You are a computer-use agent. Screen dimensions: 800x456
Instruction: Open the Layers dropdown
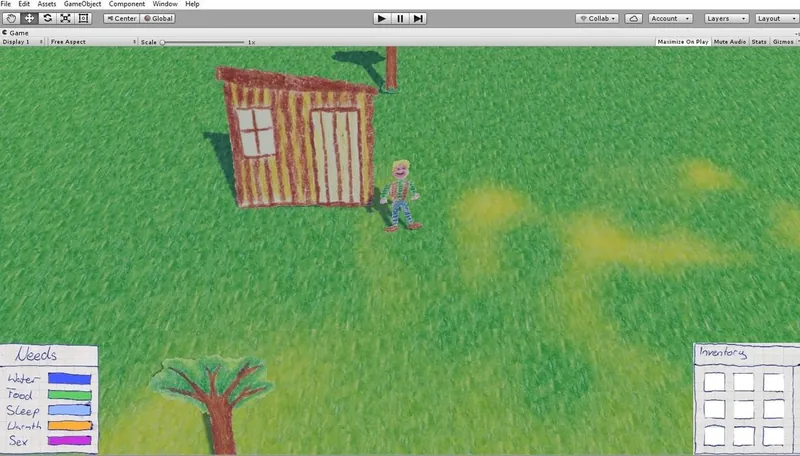[727, 18]
